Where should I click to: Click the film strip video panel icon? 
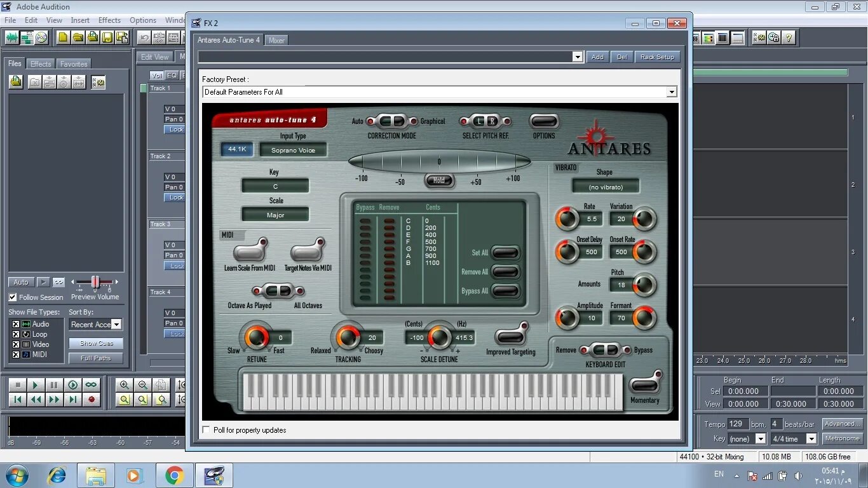coord(722,37)
